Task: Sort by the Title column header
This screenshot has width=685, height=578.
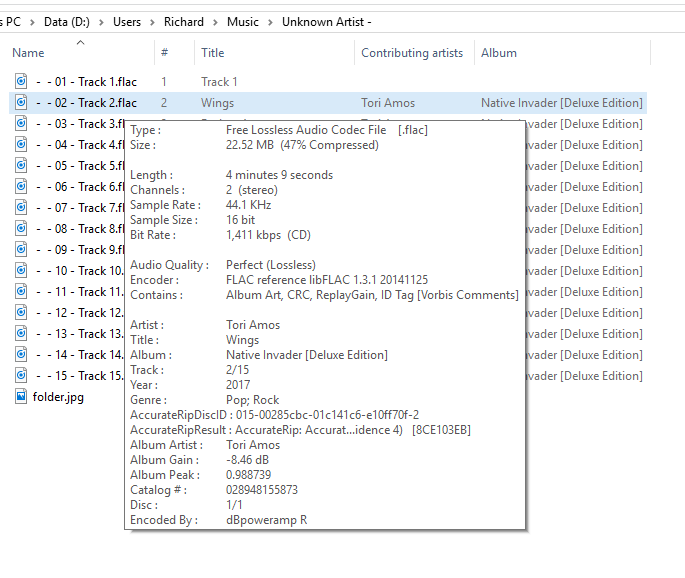Action: pos(213,53)
